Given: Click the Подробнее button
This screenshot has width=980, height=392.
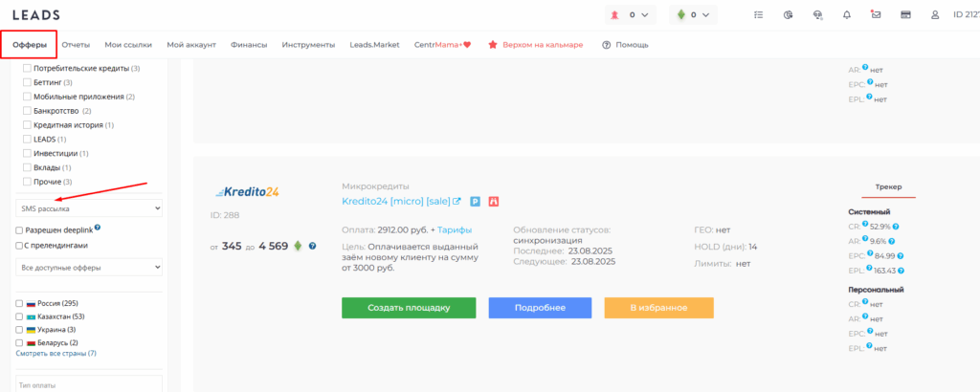Looking at the screenshot, I should point(540,308).
